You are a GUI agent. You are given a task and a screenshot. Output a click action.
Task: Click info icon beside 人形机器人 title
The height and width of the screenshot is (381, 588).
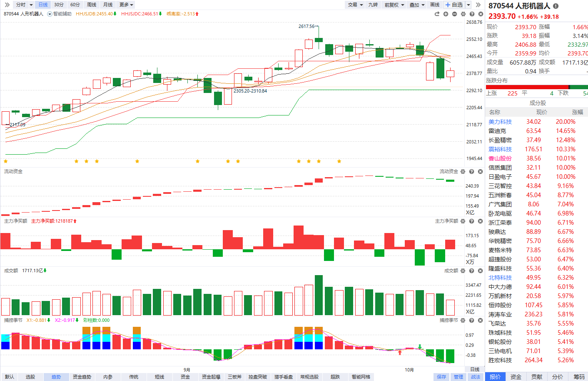point(556,6)
